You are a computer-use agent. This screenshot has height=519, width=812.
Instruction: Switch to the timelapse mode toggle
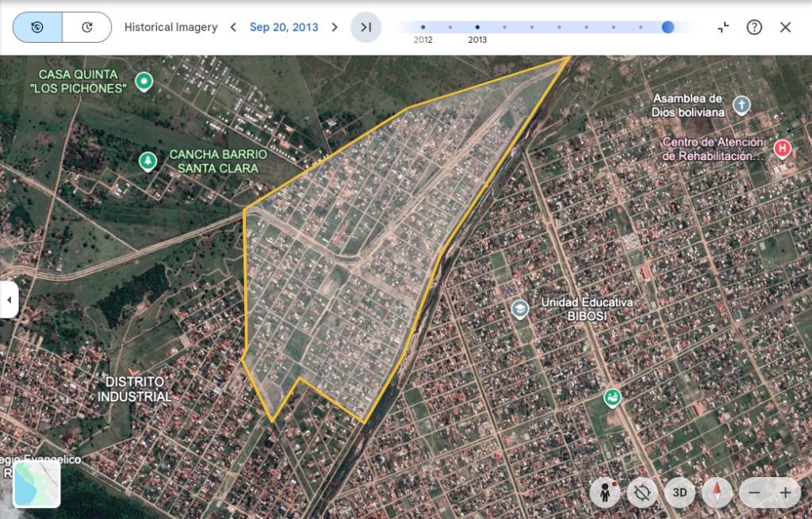click(86, 27)
